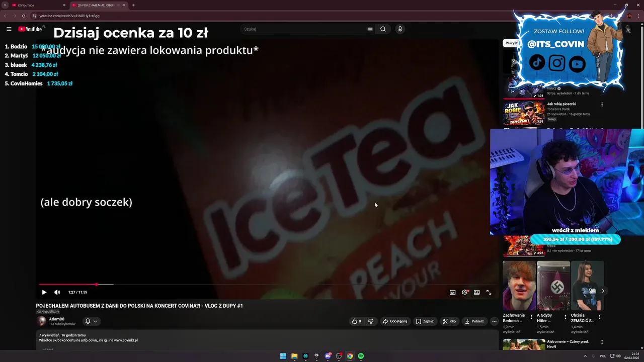Viewport: 644px width, 362px height.
Task: Open the YouTube hamburger guide menu
Action: coord(9,29)
